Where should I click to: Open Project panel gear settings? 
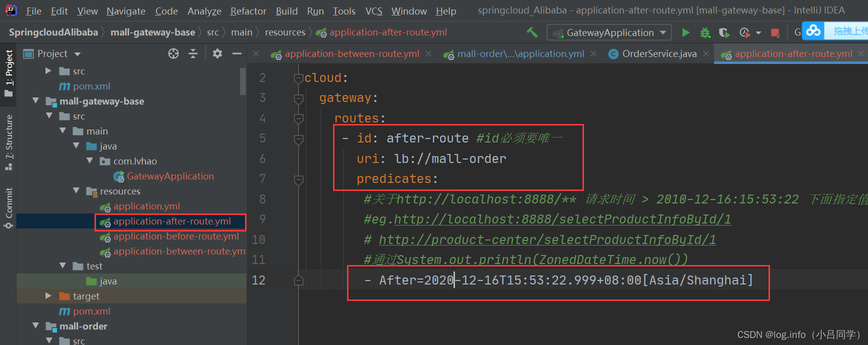tap(217, 53)
